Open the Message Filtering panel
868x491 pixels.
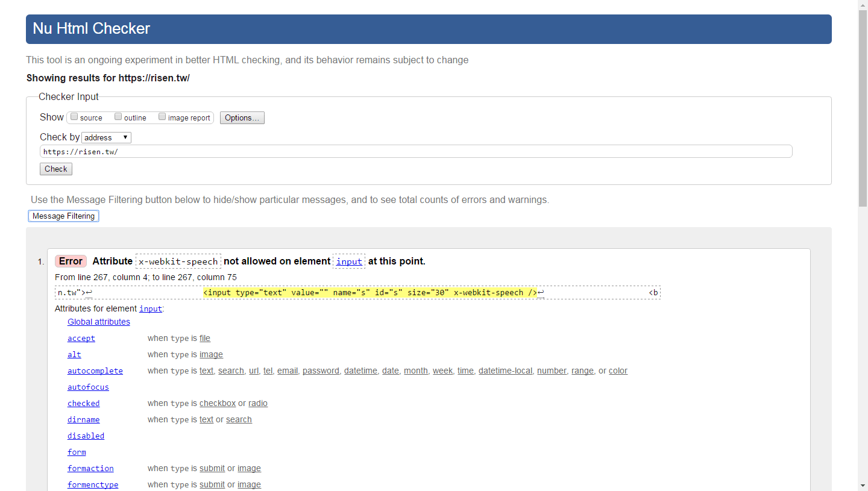tap(63, 216)
